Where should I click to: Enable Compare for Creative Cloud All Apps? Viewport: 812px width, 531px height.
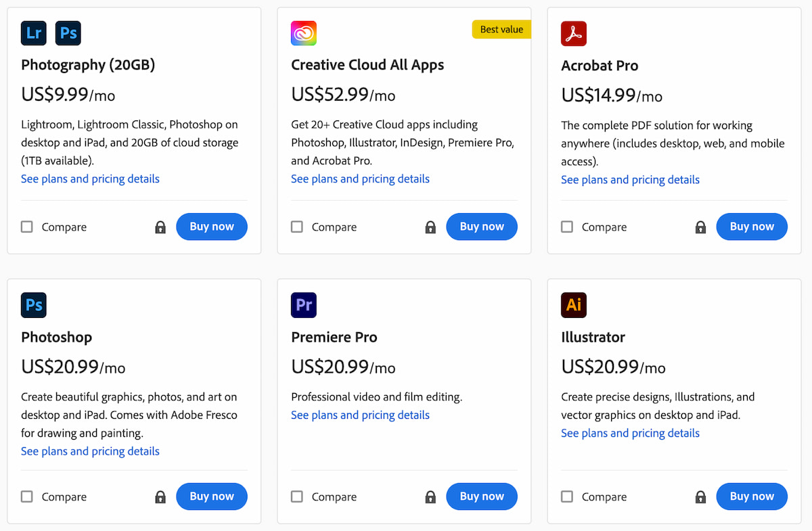click(x=296, y=227)
